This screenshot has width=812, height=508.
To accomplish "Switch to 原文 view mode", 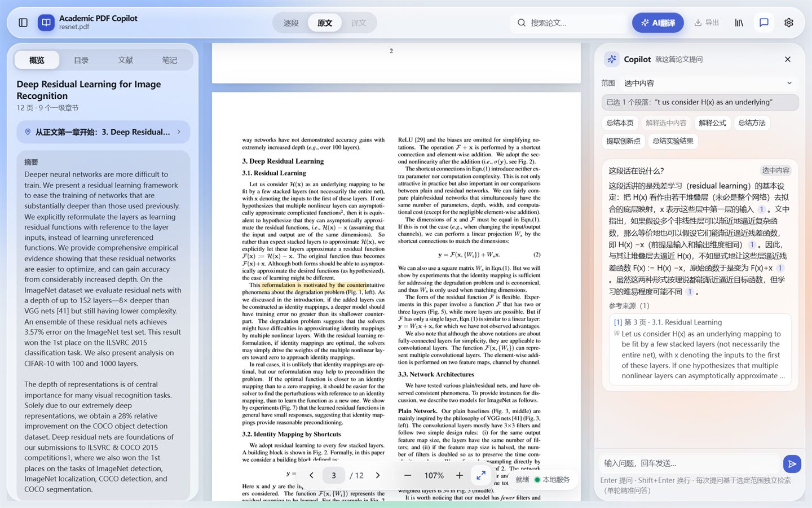I will pos(325,23).
